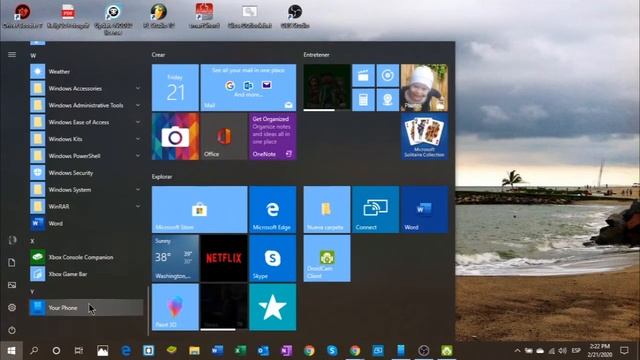Open Microsoft Solitaire Collection tile
This screenshot has width=640, height=360.
[424, 136]
